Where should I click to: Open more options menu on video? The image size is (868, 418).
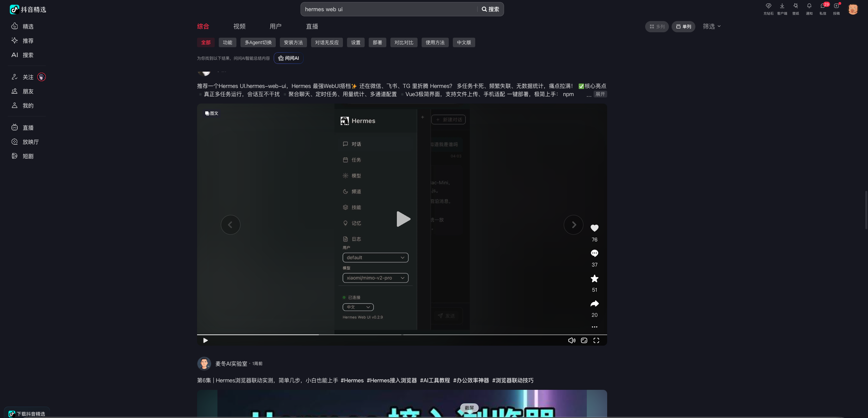click(x=594, y=327)
